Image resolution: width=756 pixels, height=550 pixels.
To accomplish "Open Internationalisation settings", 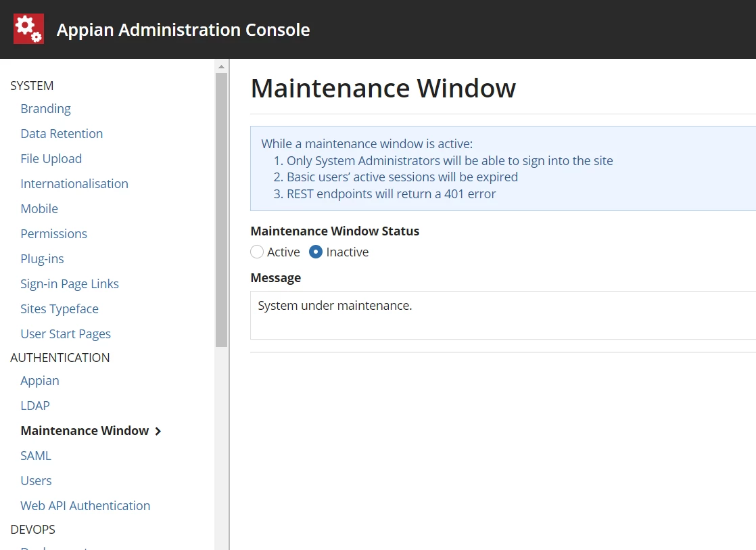I will 74,184.
